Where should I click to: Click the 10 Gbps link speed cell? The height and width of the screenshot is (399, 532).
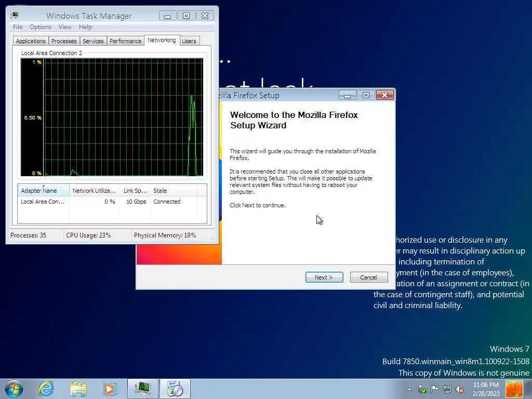tap(136, 202)
